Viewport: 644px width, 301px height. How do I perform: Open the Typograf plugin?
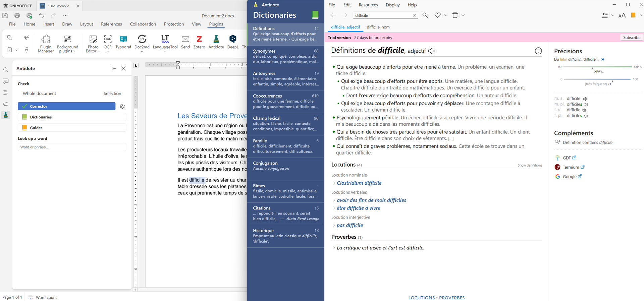pyautogui.click(x=123, y=43)
